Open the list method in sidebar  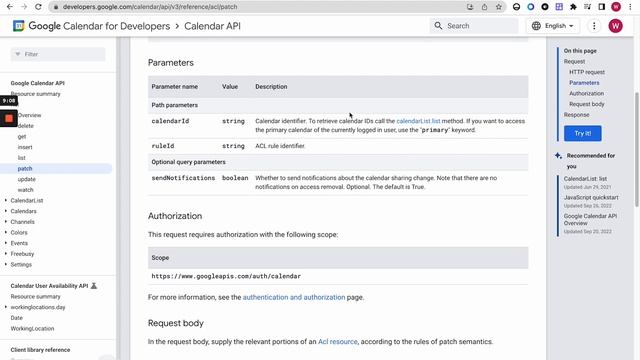point(21,158)
